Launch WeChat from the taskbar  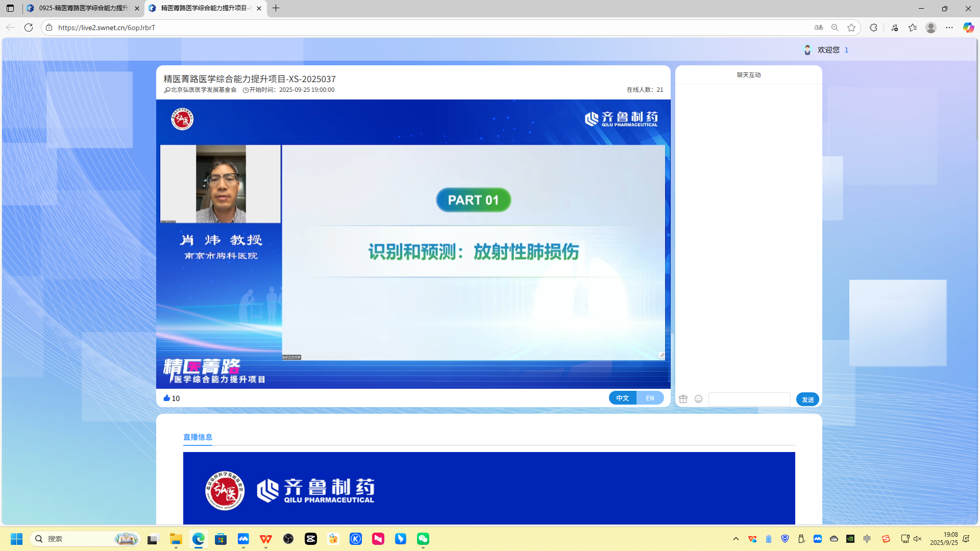(x=423, y=539)
